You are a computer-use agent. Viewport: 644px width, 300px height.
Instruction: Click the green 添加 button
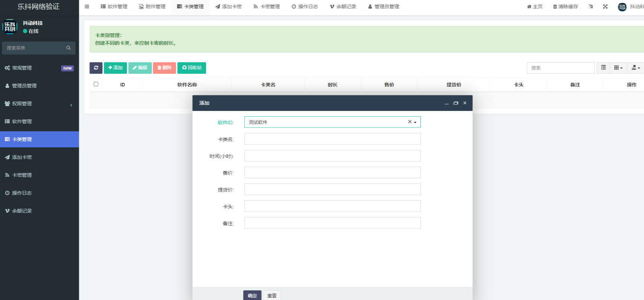coord(115,68)
